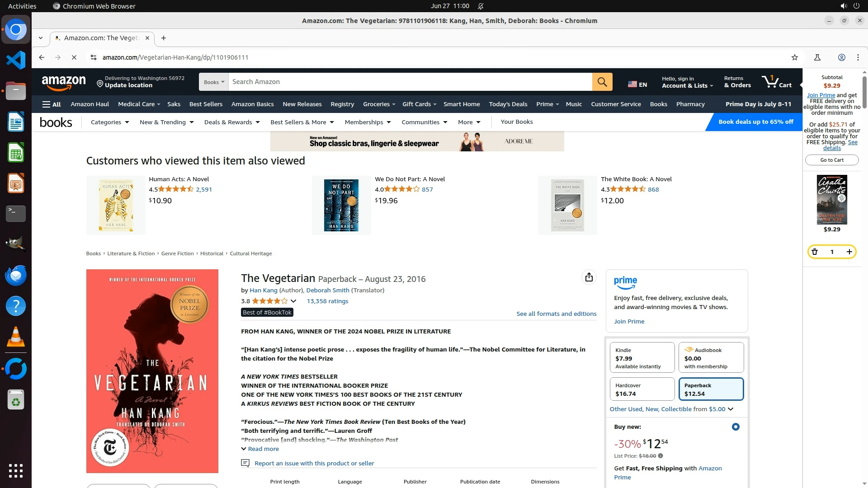
Task: Open Today's Deals in the nav bar
Action: [508, 104]
